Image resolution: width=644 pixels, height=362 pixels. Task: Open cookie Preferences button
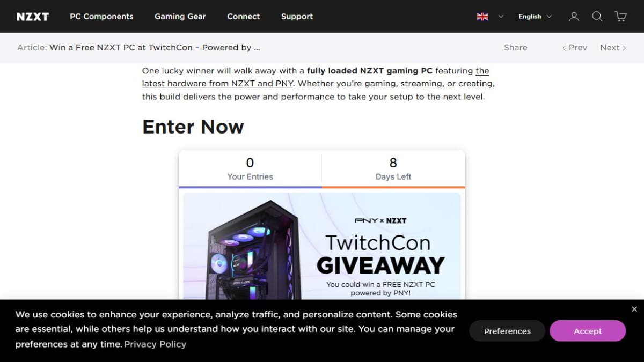[507, 331]
